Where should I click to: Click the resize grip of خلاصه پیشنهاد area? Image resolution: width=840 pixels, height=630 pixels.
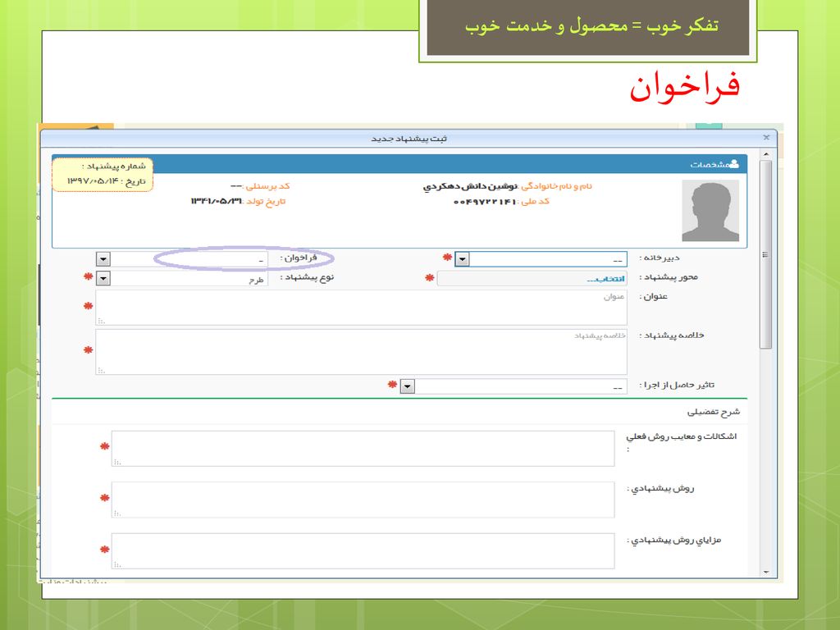[101, 370]
